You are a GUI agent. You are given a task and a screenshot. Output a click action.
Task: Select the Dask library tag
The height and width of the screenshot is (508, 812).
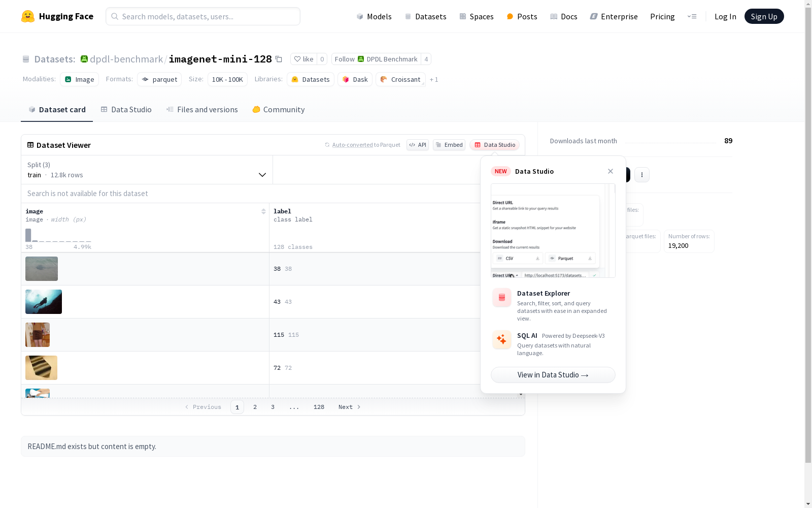pos(355,79)
